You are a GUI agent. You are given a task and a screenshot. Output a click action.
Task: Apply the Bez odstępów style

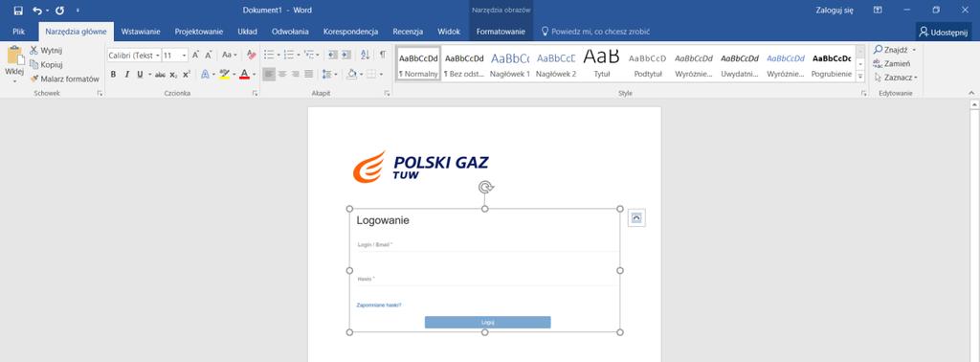(464, 64)
